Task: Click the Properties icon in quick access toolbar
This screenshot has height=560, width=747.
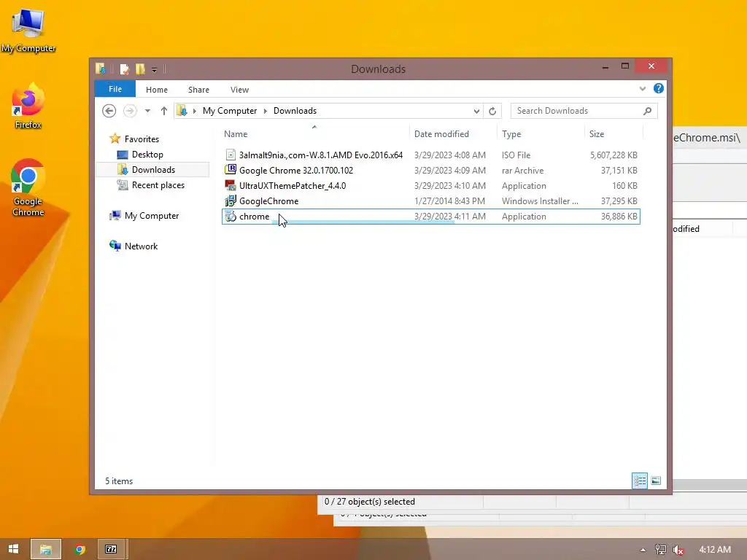Action: pyautogui.click(x=124, y=69)
